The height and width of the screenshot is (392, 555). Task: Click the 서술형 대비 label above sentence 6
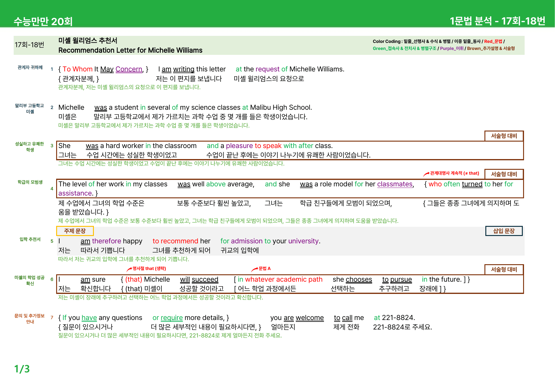point(504,269)
